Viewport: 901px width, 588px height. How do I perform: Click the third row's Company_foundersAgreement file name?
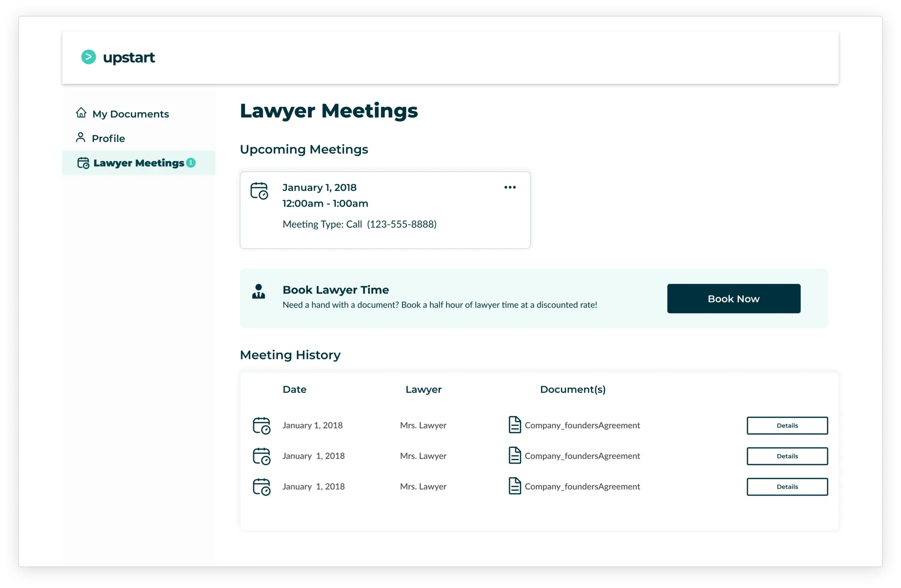[x=582, y=487]
